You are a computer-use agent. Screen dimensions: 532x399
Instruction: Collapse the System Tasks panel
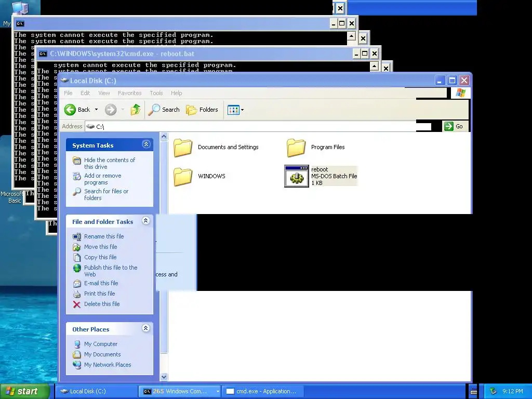coord(146,144)
